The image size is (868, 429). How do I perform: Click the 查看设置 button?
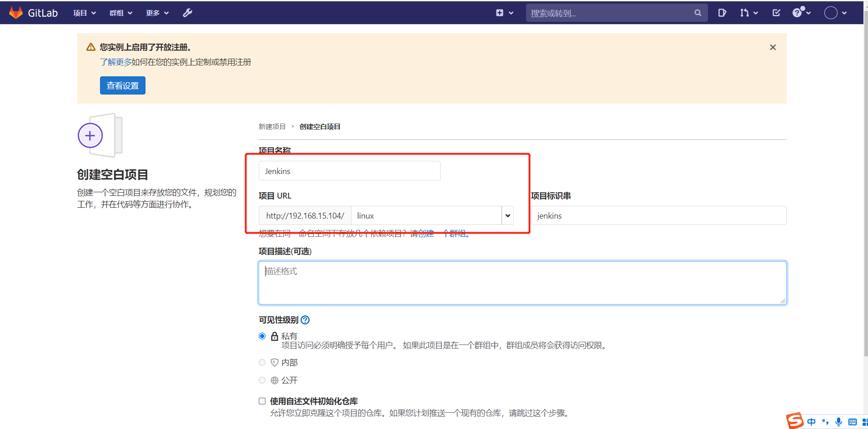[x=123, y=85]
